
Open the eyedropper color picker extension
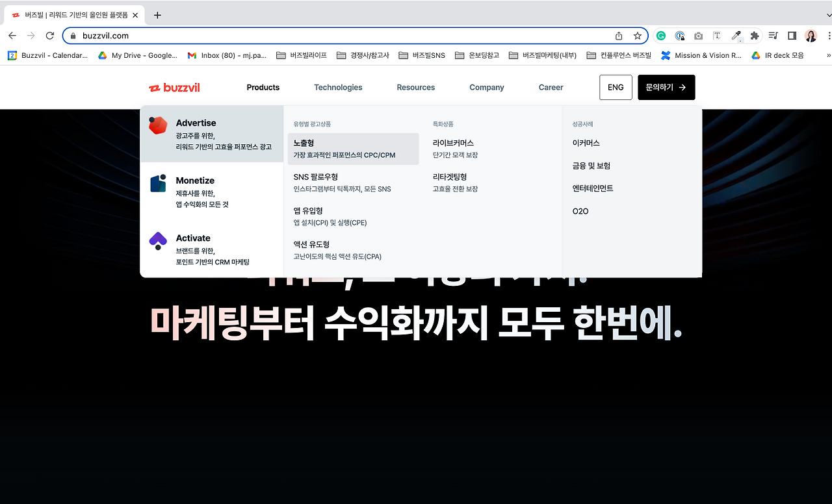click(735, 36)
